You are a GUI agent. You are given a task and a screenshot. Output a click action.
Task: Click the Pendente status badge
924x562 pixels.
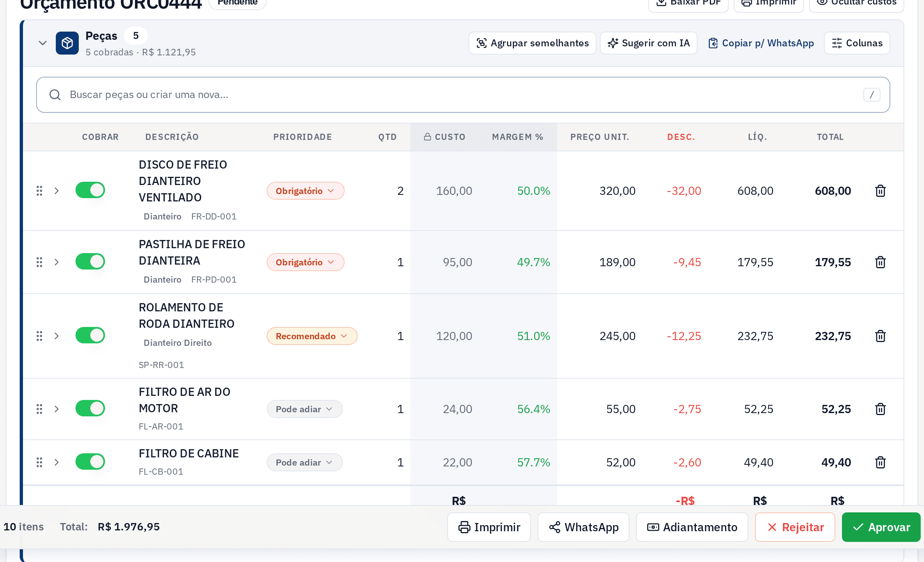click(238, 2)
